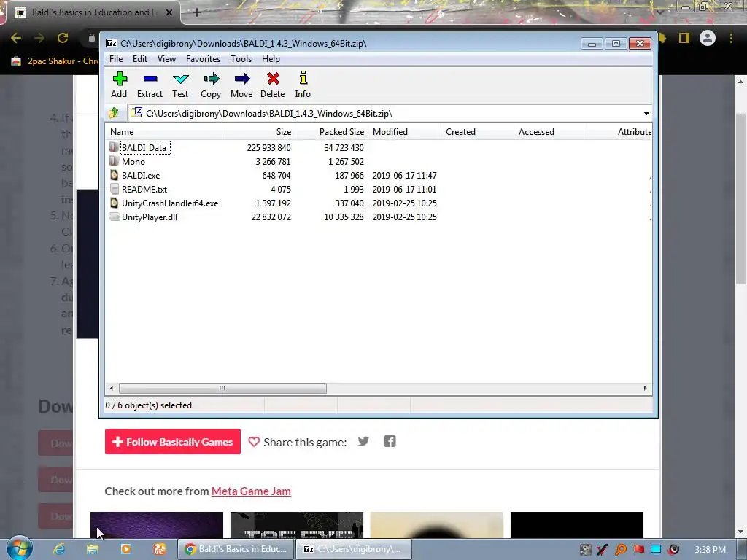Click the '10 335 328' packed size value
Image resolution: width=747 pixels, height=560 pixels.
(344, 217)
